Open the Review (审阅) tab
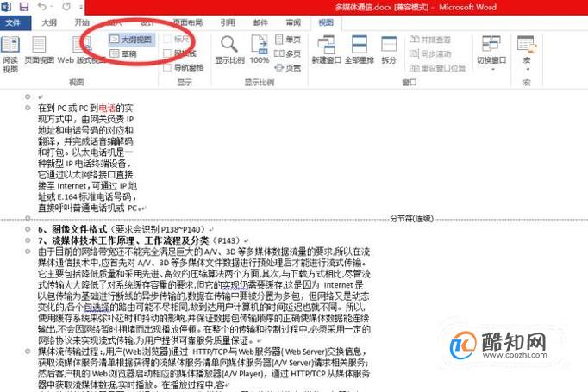The height and width of the screenshot is (392, 588). [x=293, y=23]
